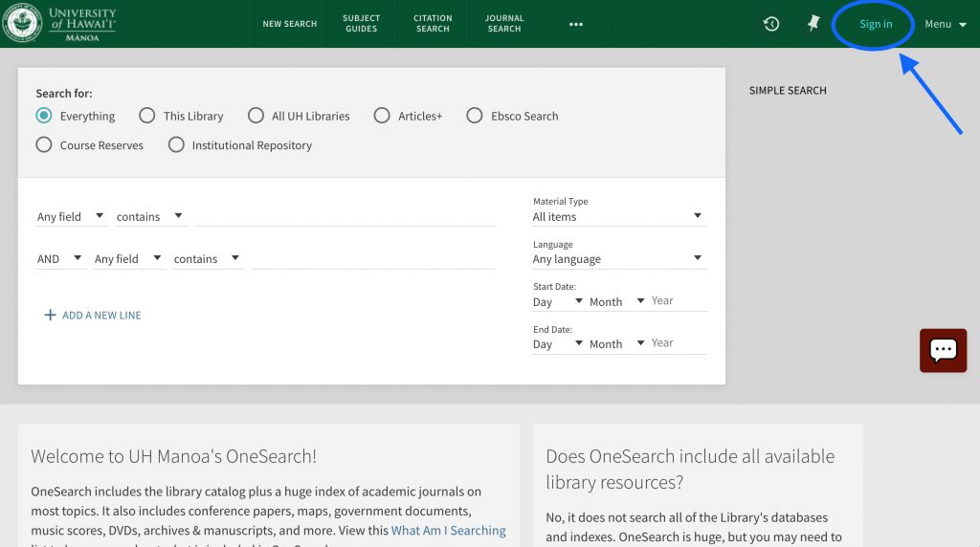Select the Everything radio button
Image resolution: width=980 pixels, height=547 pixels.
coord(44,116)
